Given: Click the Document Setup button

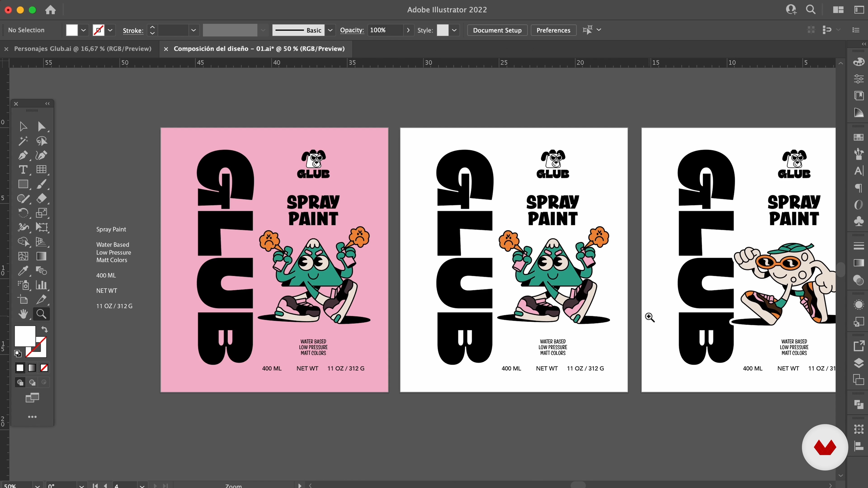Looking at the screenshot, I should pyautogui.click(x=497, y=30).
